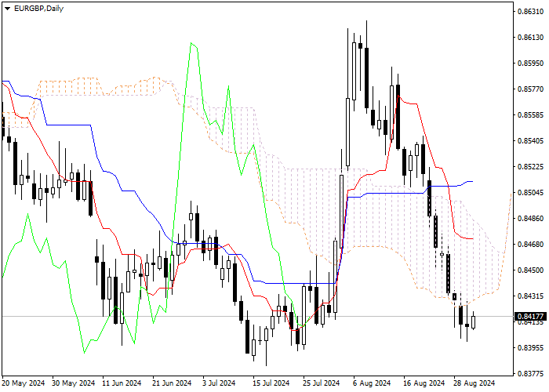The image size is (549, 392).
Task: Click price axis value 0.84315
Action: click(x=531, y=296)
